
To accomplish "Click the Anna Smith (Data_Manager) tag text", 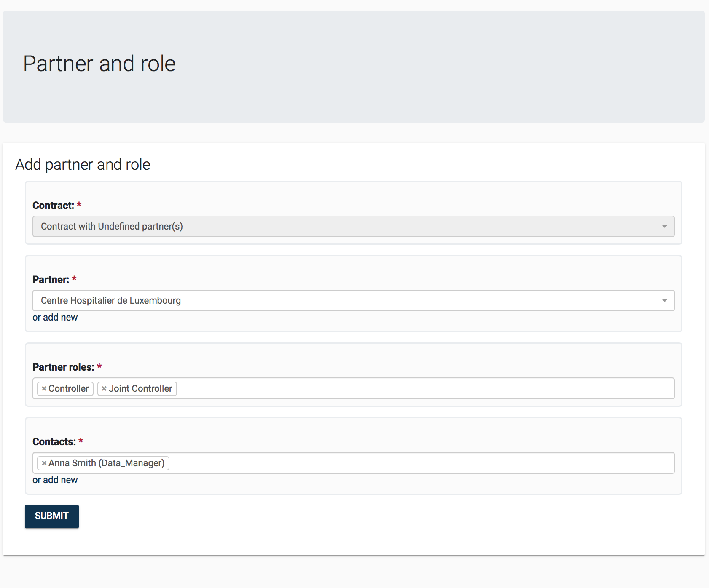I will tap(106, 463).
